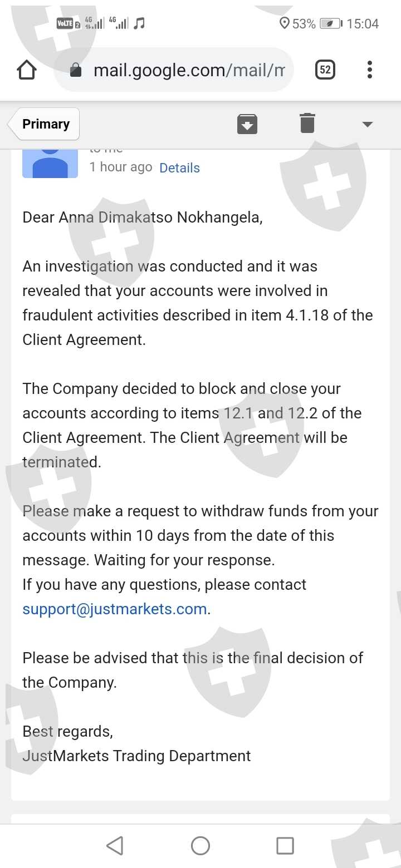
Task: Open recent apps with the square button
Action: [285, 846]
